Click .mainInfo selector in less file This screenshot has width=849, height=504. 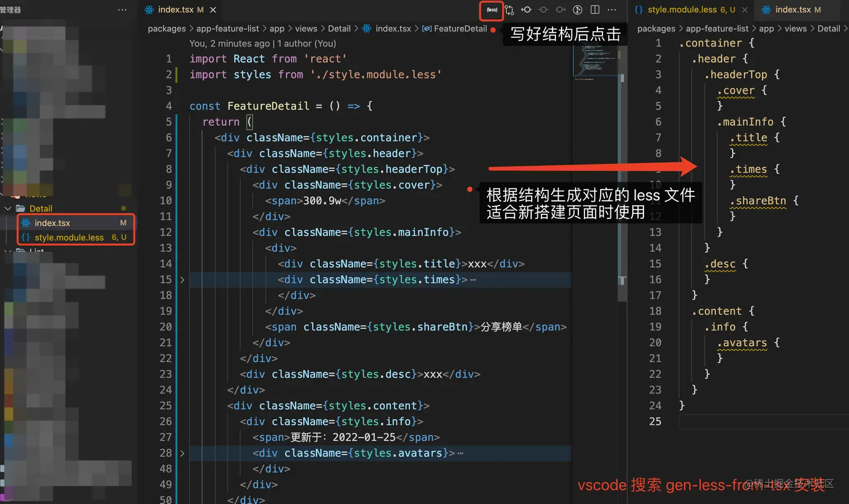(x=745, y=122)
